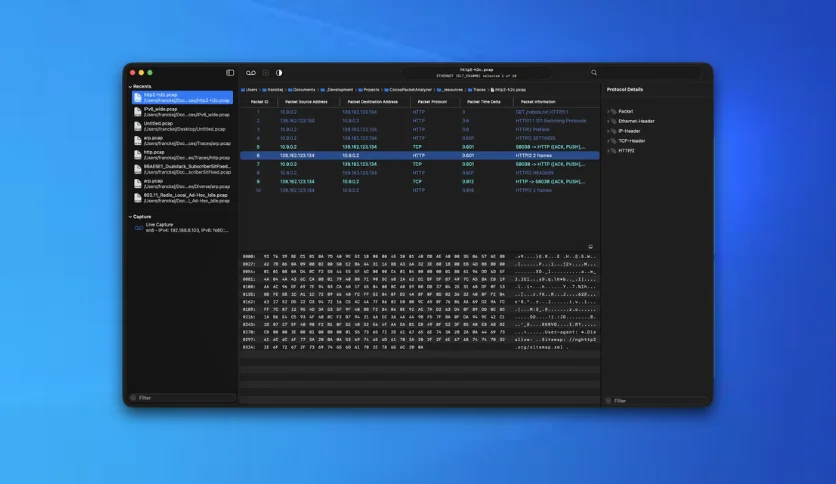The height and width of the screenshot is (484, 836).
Task: Sort by the Packet Time Delta column
Action: 484,102
